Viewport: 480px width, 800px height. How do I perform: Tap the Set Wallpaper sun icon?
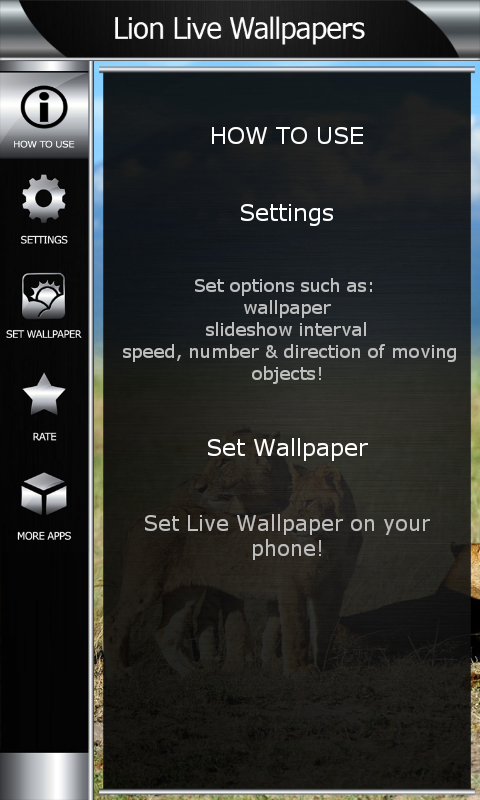click(x=43, y=296)
